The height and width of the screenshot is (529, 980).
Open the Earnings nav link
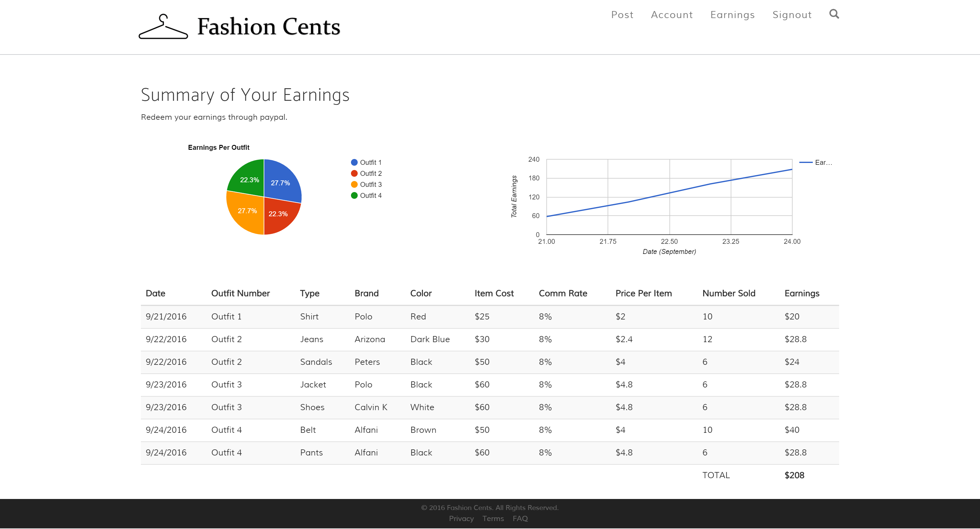(x=732, y=15)
